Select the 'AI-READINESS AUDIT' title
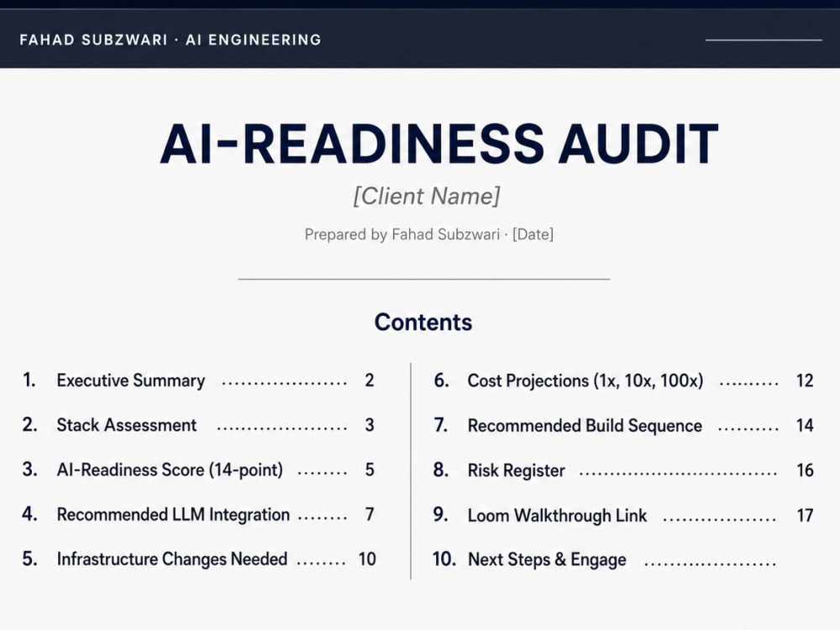Screen dimensions: 840x630 (438, 144)
